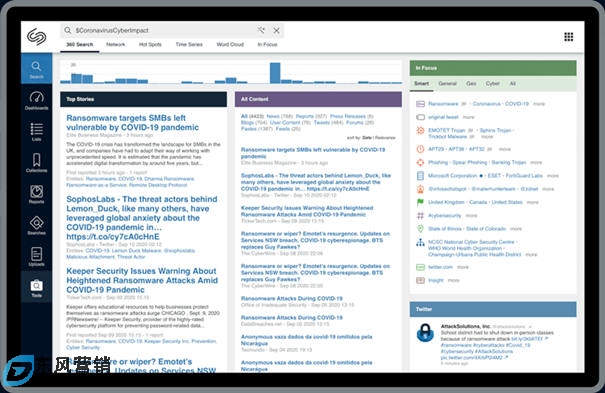Screen dimensions: 605x393
Task: Select the Geo tab in In Focus
Action: coord(471,83)
